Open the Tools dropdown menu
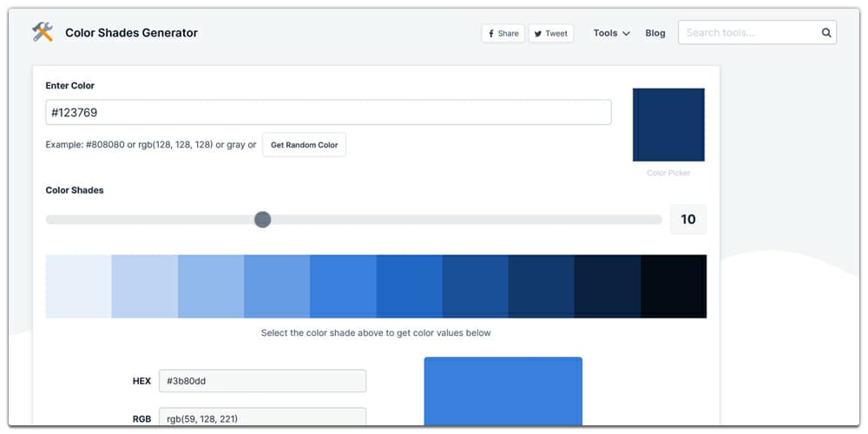 pos(612,33)
